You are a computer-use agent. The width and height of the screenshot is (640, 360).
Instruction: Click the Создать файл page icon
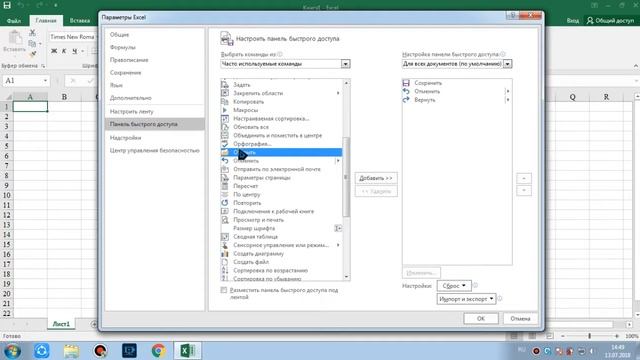tap(224, 262)
